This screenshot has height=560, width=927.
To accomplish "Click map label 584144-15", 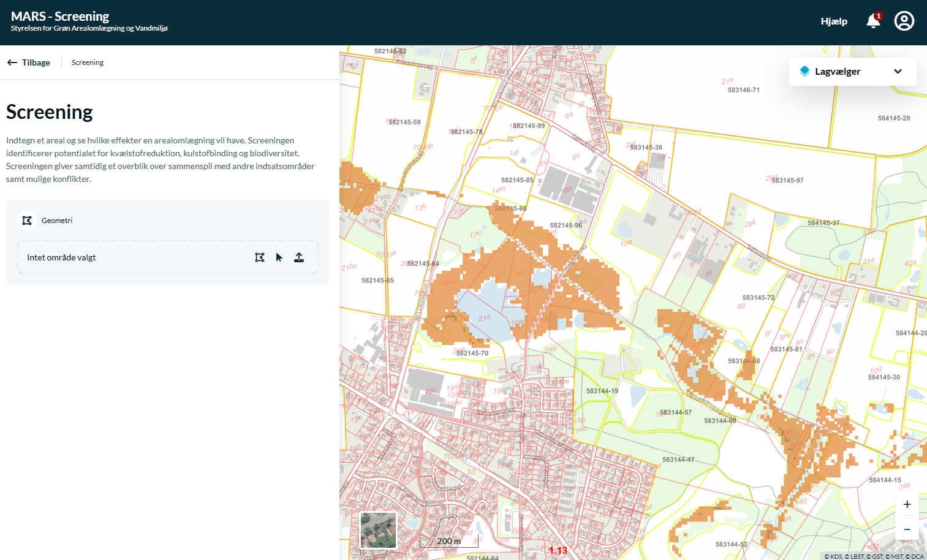I will (x=885, y=480).
